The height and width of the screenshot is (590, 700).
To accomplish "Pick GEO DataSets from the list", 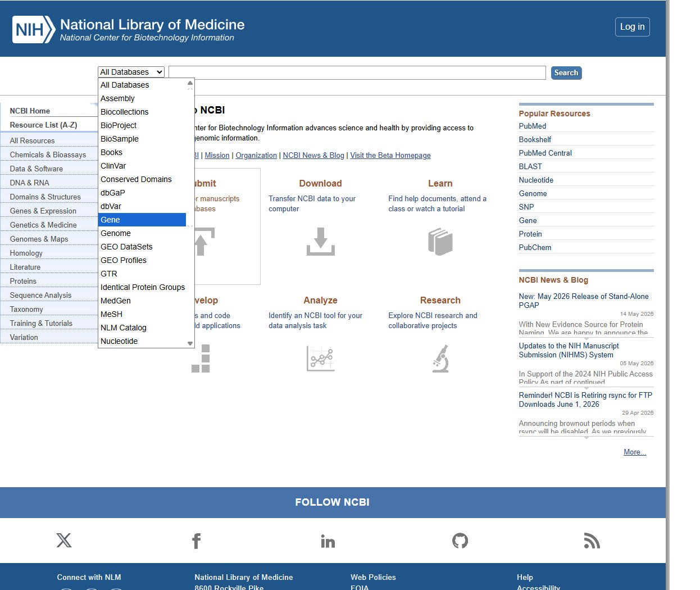I will pyautogui.click(x=142, y=247).
